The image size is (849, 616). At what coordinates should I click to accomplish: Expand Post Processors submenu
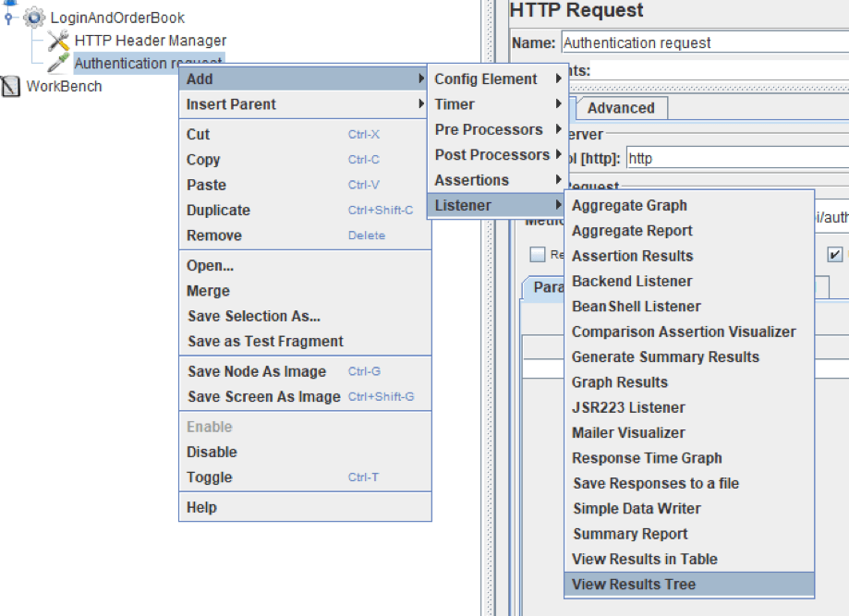[497, 155]
